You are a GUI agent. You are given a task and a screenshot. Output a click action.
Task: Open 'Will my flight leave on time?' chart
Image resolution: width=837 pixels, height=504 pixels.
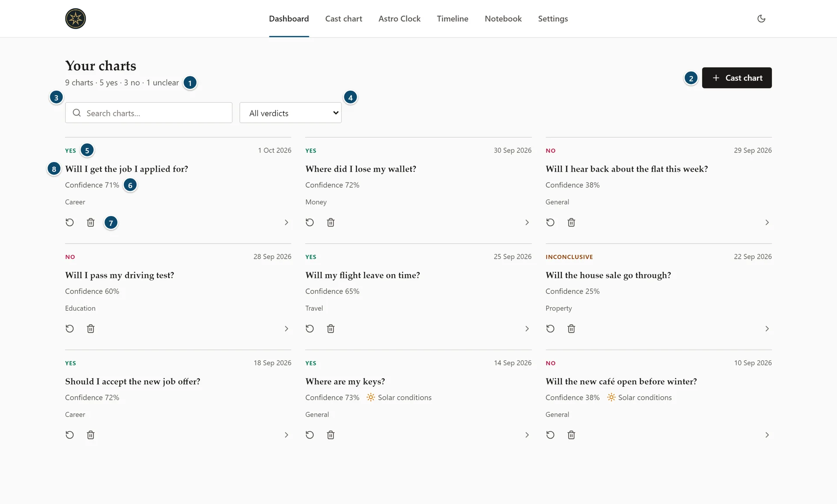[363, 275]
